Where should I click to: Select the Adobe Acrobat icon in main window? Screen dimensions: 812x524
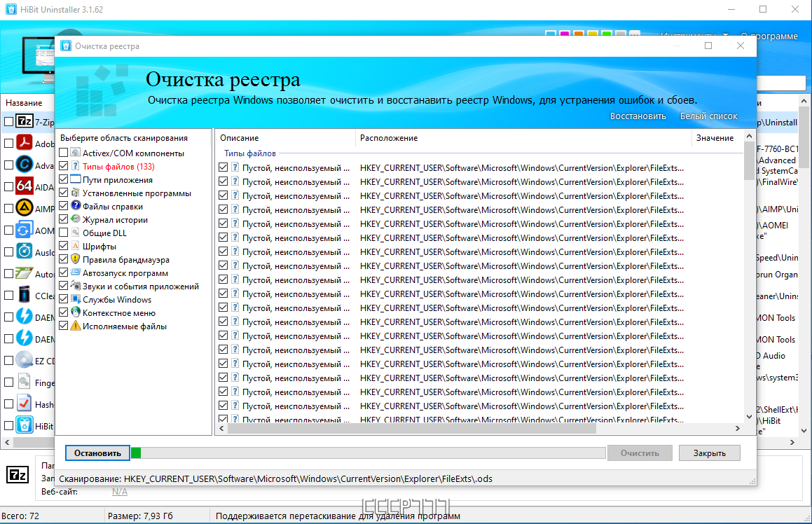25,143
